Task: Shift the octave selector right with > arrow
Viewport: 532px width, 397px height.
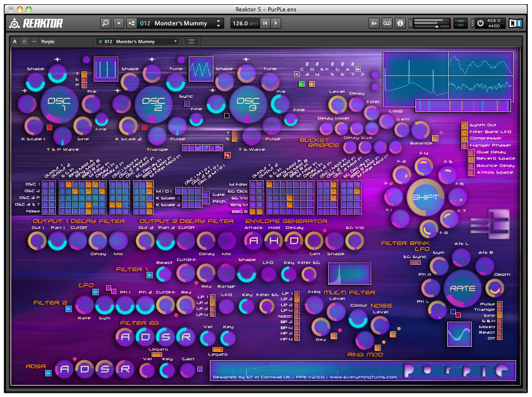Action: pos(362,74)
